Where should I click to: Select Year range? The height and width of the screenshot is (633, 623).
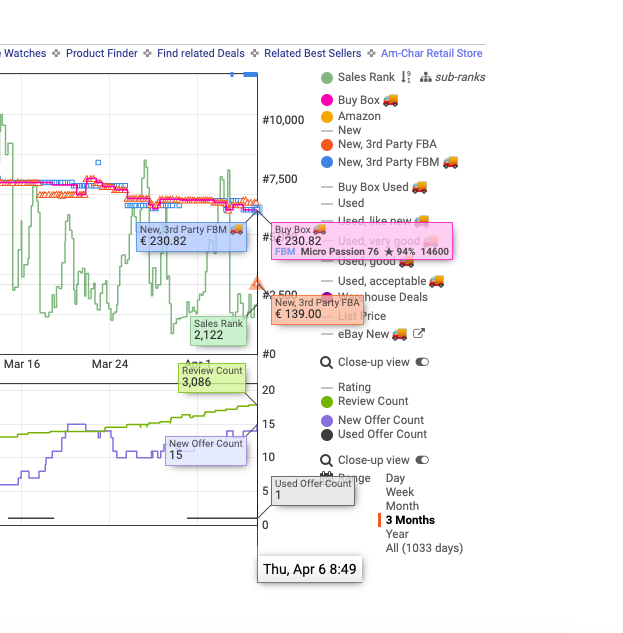(397, 534)
